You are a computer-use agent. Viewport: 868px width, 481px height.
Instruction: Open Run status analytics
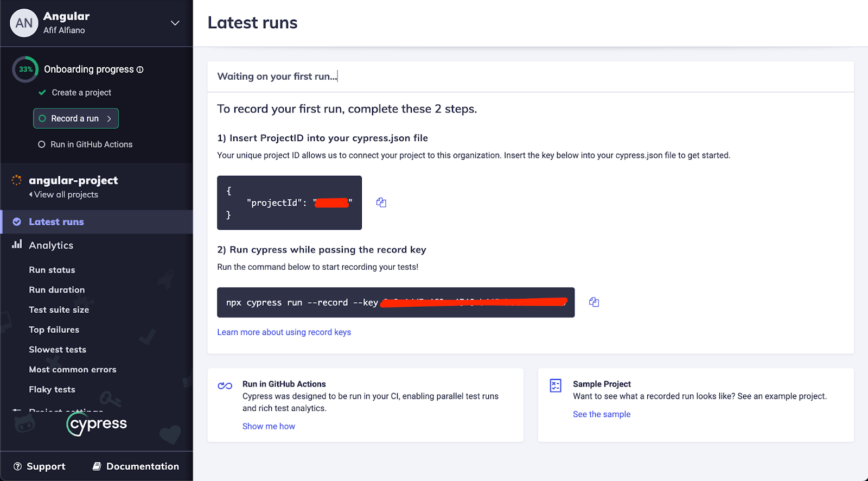(52, 270)
